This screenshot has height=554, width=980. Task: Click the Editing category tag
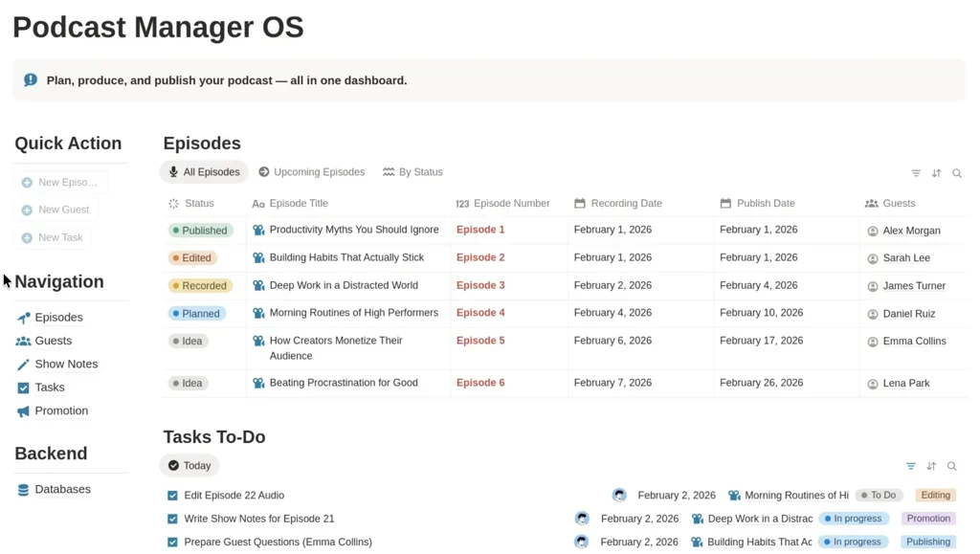[936, 495]
